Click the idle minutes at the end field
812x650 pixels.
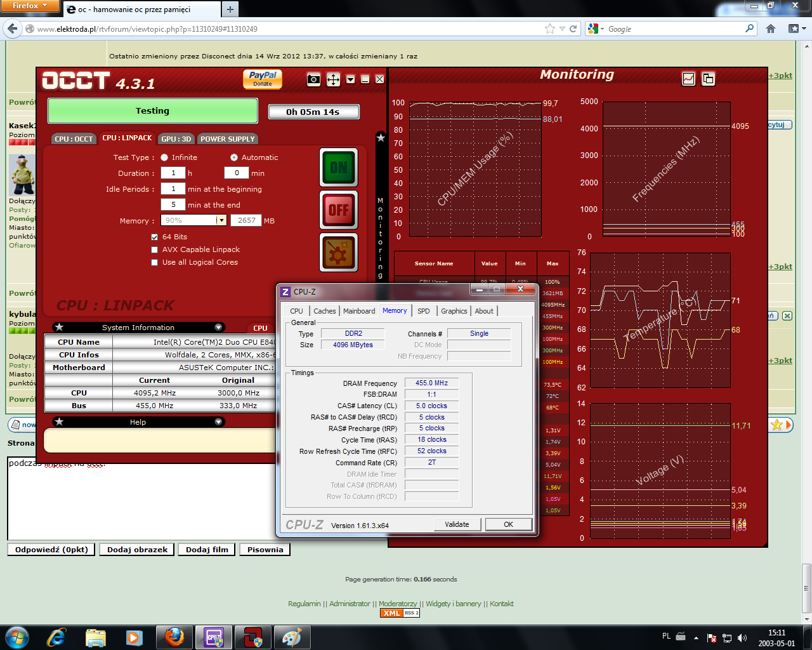pos(173,204)
